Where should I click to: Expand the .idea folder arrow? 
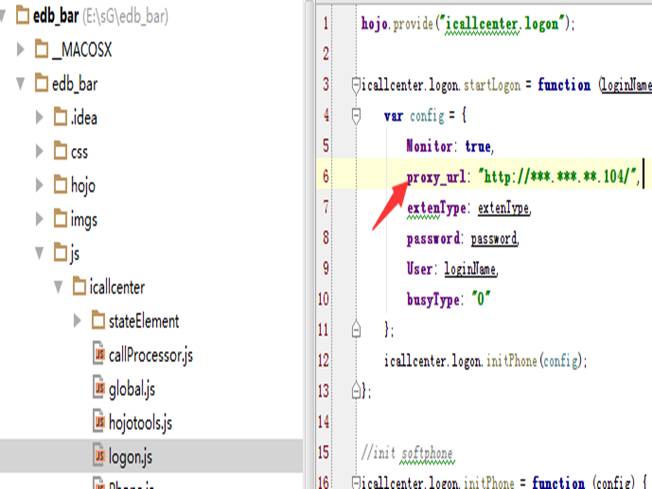[x=40, y=117]
